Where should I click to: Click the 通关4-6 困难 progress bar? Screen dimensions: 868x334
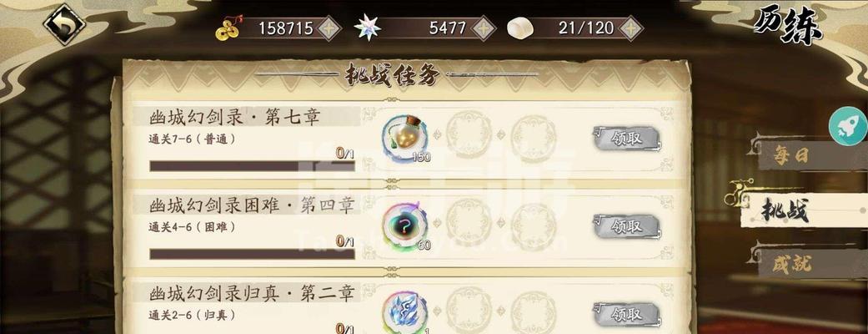point(252,254)
